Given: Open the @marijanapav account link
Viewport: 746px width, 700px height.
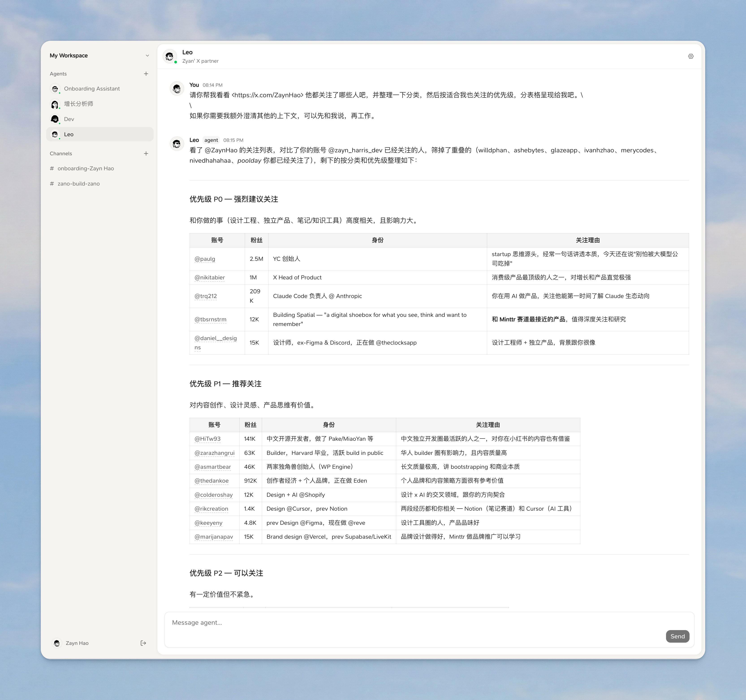Looking at the screenshot, I should tap(213, 537).
